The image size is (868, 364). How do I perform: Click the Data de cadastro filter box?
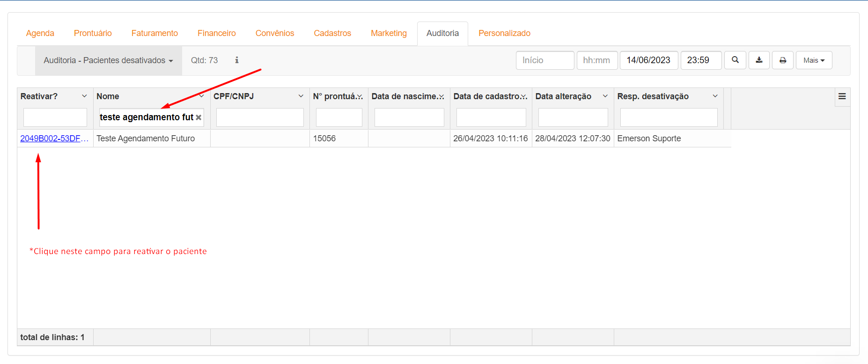(491, 117)
